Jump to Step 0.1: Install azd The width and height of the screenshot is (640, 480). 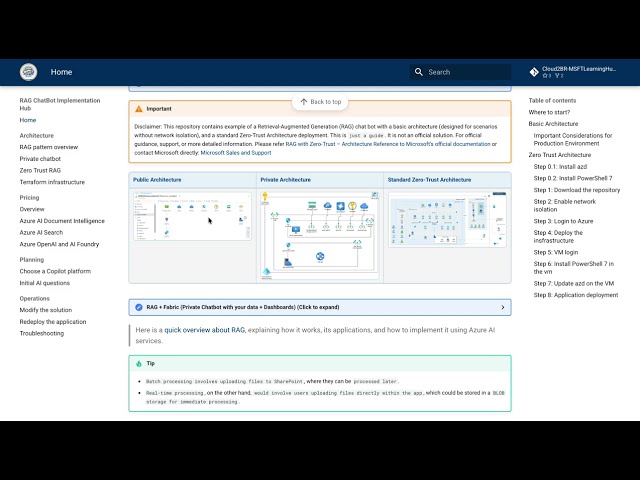560,167
